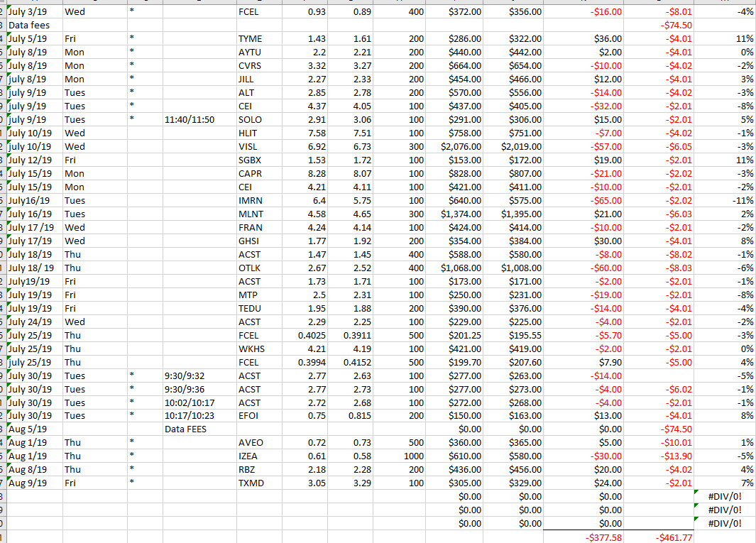
Task: Click the -$5.70 loss cell
Action: click(584, 336)
